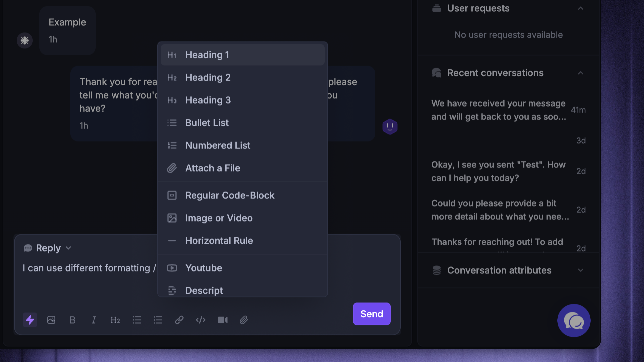The width and height of the screenshot is (644, 362).
Task: Toggle italic formatting in reply toolbar
Action: point(94,320)
